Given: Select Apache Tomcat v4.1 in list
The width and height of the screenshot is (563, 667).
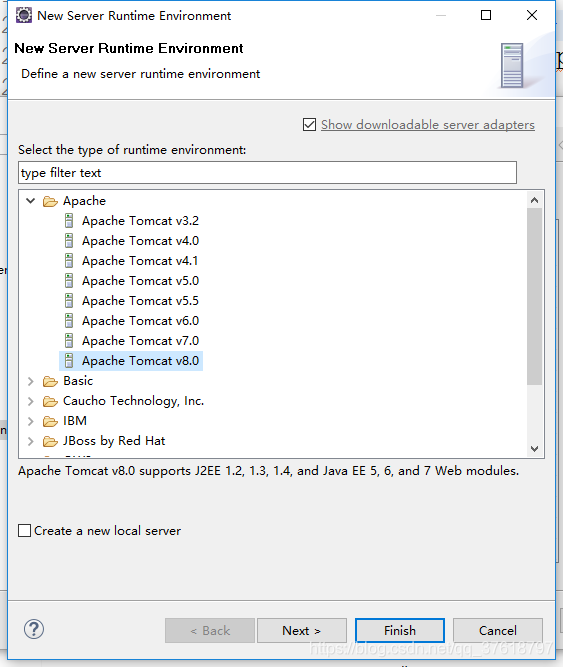Looking at the screenshot, I should tap(140, 261).
